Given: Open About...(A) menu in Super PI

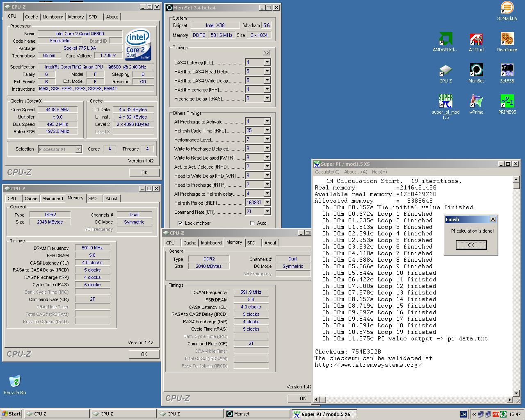Looking at the screenshot, I should point(356,172).
